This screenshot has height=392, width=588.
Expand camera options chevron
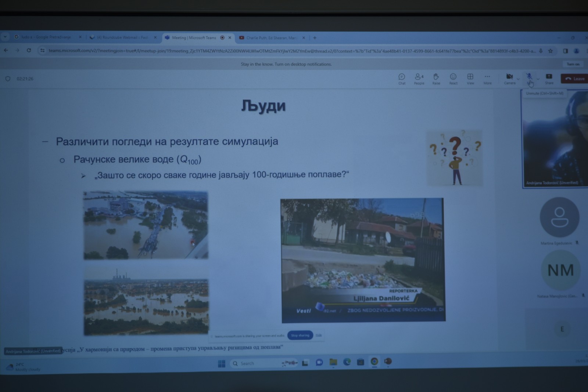[x=518, y=79]
